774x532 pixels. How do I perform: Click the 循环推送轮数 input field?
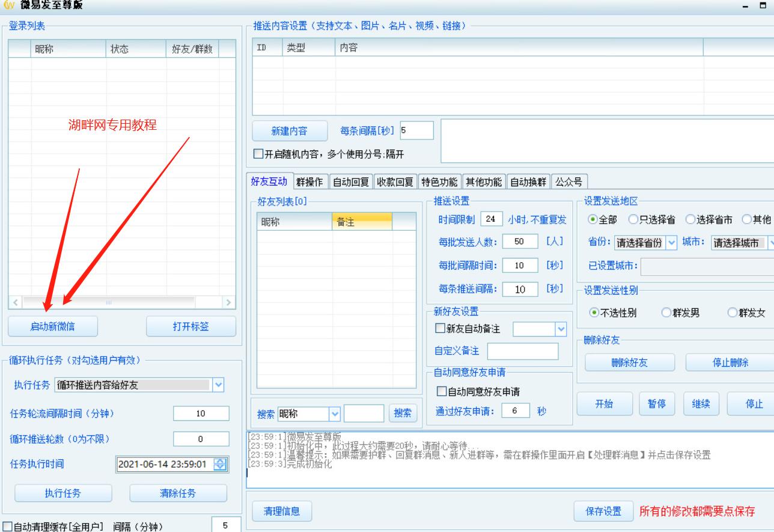point(201,439)
